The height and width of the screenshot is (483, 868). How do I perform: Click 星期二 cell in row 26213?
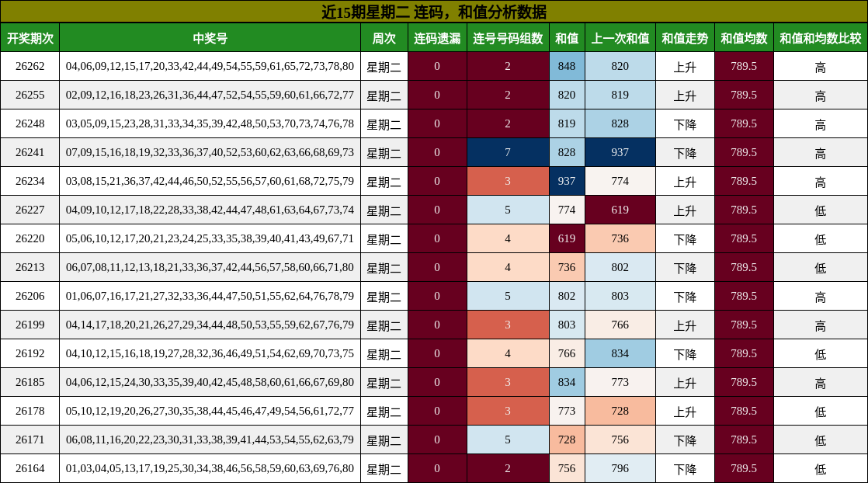click(384, 268)
